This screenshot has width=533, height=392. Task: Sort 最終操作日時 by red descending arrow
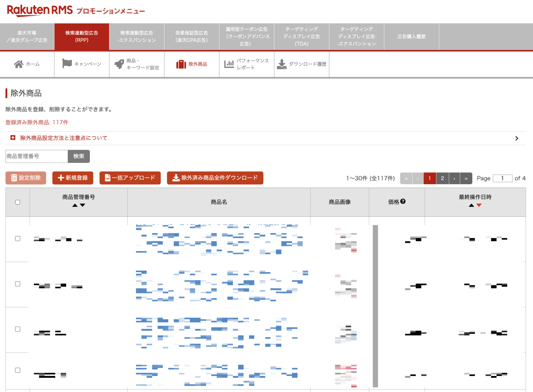(479, 205)
